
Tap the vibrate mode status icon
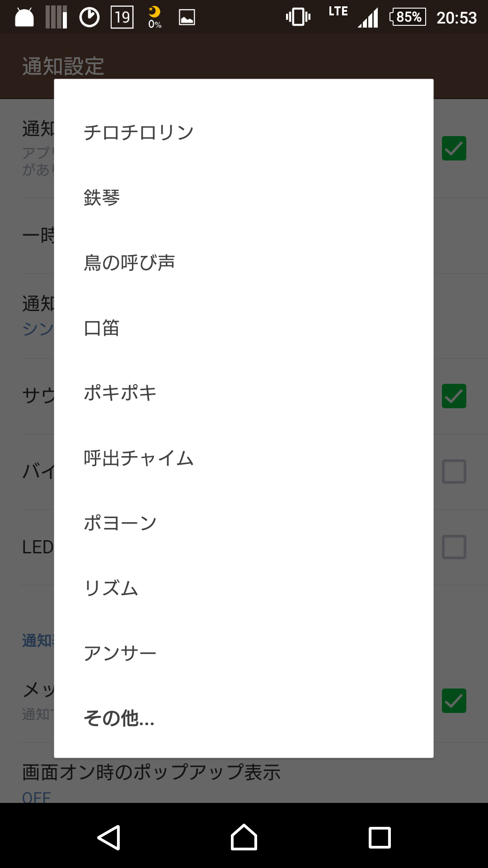point(298,17)
